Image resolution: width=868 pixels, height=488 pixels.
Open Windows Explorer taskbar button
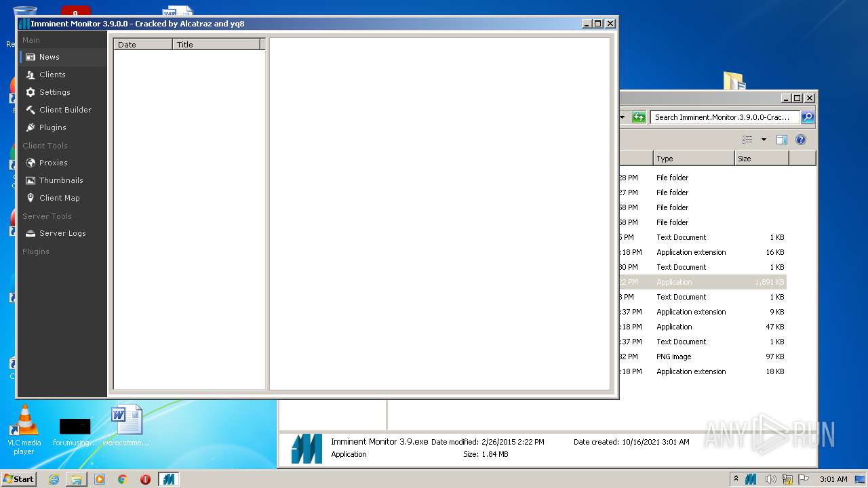[x=77, y=479]
